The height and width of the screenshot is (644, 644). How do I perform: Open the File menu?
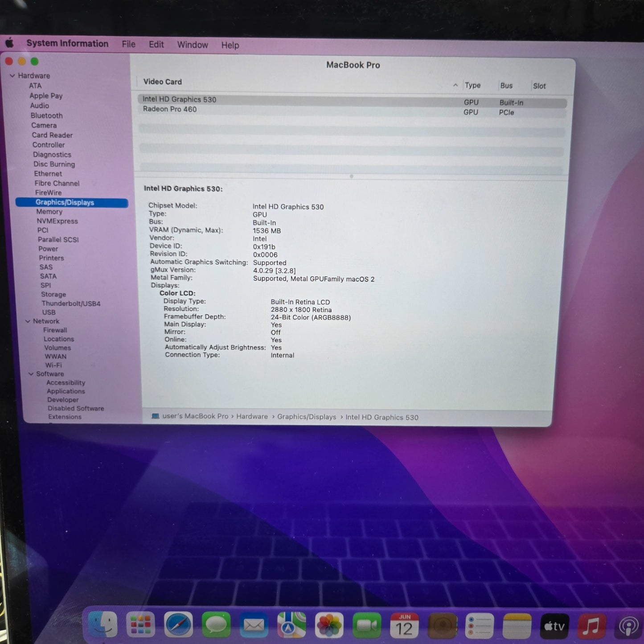(129, 44)
